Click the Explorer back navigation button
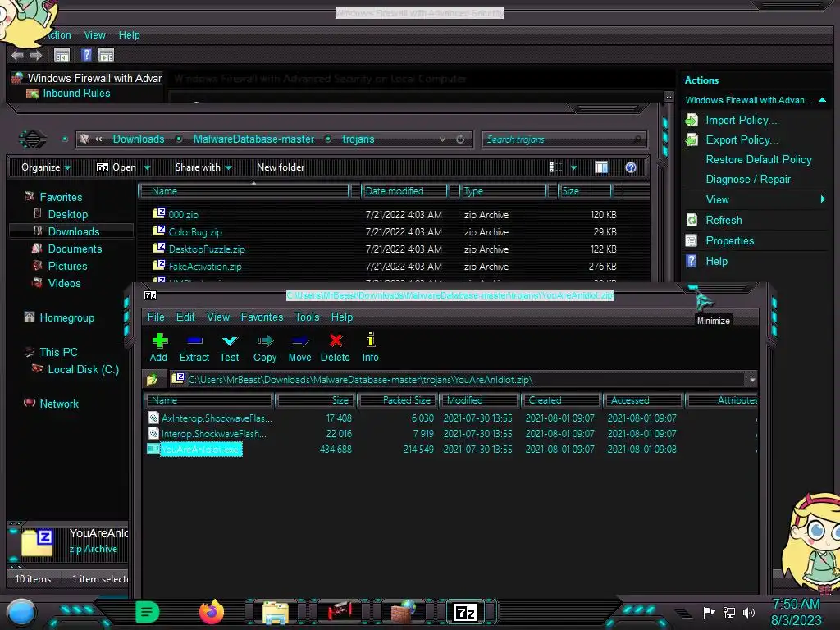The width and height of the screenshot is (840, 630). 33,139
